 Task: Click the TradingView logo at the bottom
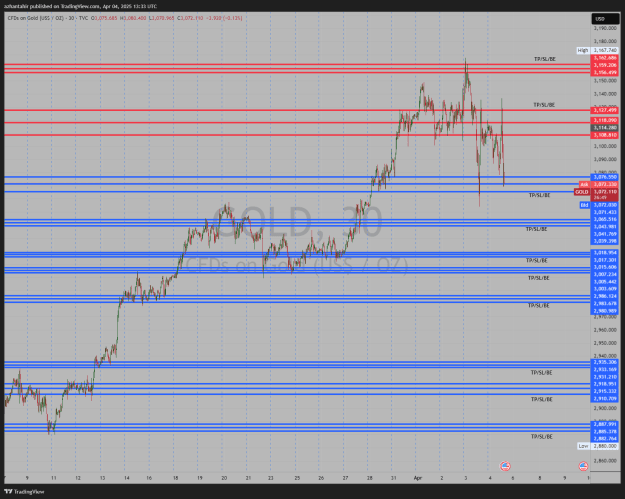tap(24, 492)
